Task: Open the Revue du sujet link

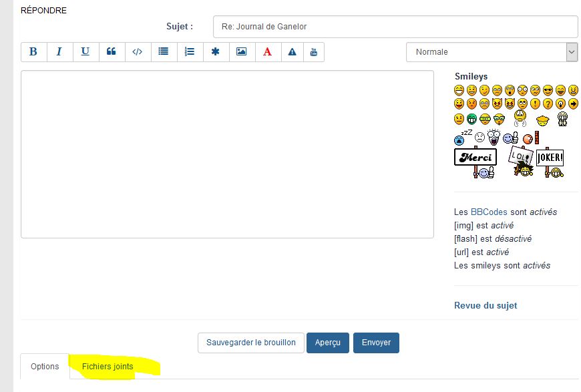Action: [x=486, y=305]
